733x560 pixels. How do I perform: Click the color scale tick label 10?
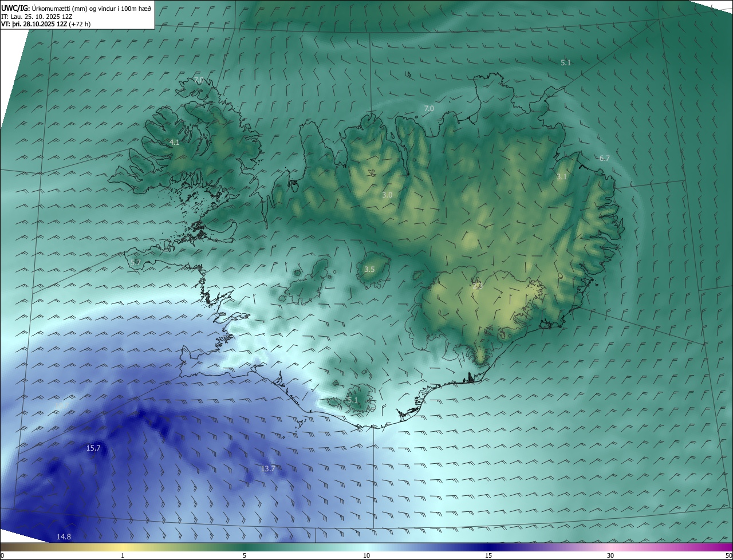tap(366, 556)
